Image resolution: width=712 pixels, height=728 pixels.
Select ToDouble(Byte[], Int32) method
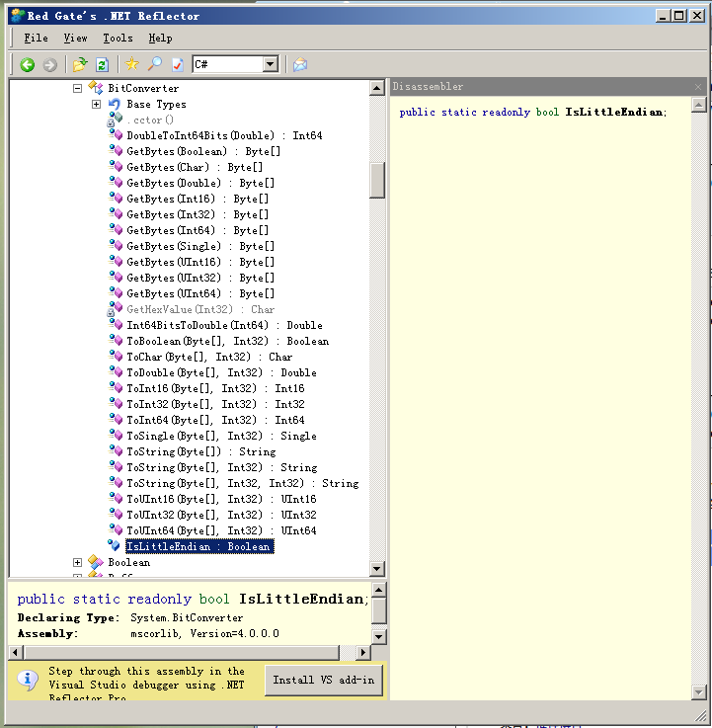(x=221, y=372)
